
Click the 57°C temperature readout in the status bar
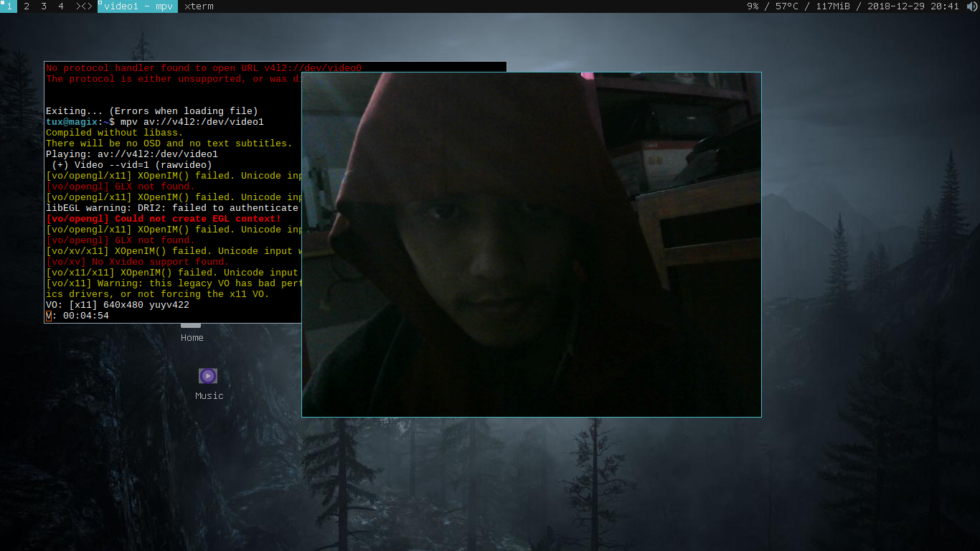787,6
